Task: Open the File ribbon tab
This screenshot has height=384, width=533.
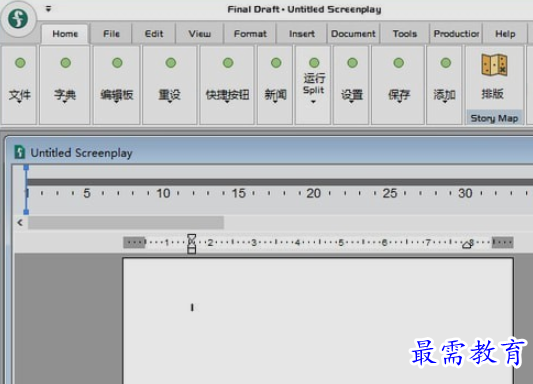Action: (111, 34)
